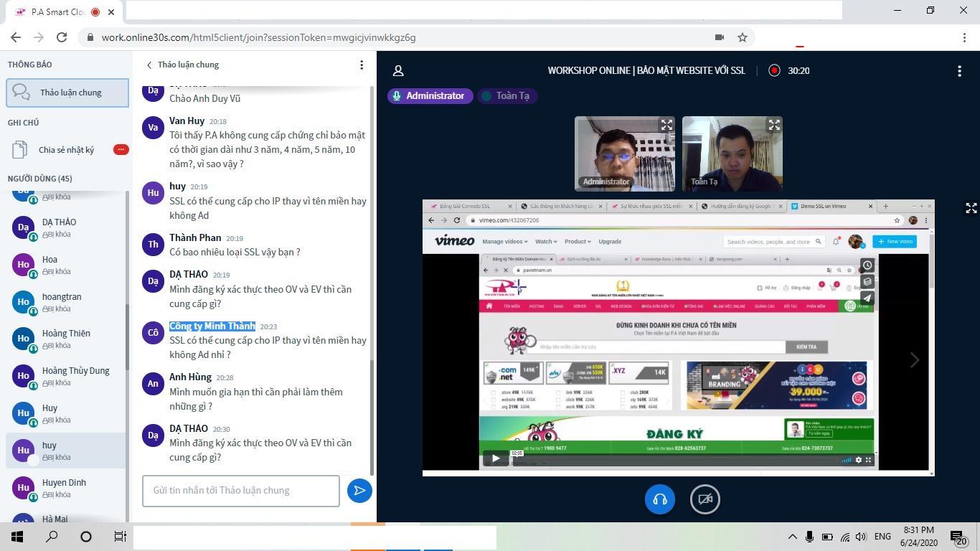Click the red recording indicator

tap(774, 70)
